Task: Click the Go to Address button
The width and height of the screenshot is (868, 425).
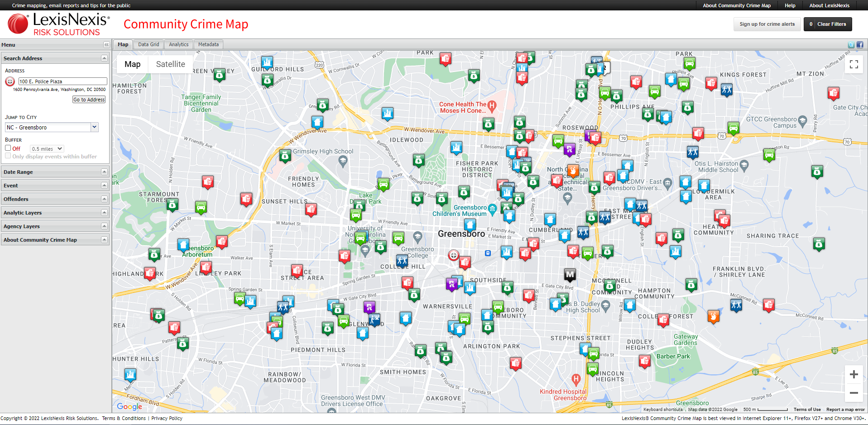Action: click(89, 100)
